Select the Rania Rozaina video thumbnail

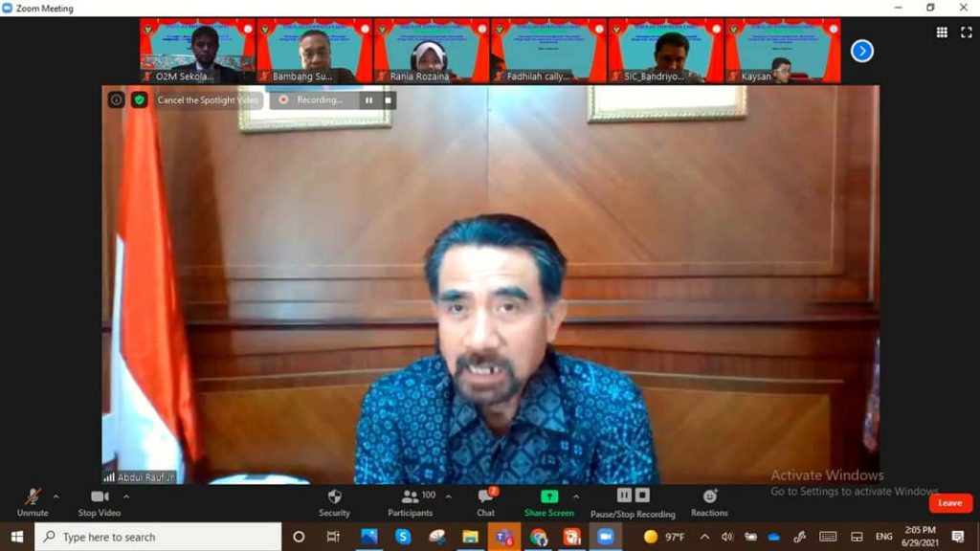tap(432, 51)
